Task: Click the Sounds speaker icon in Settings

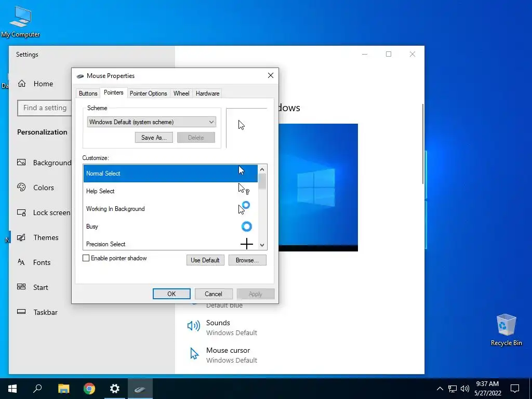Action: (194, 326)
